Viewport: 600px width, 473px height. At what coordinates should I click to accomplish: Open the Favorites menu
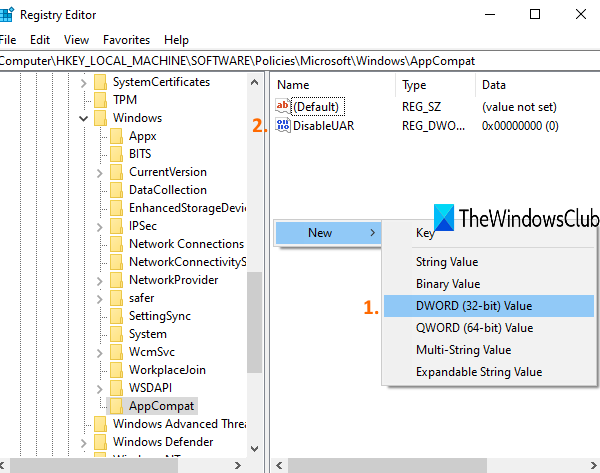point(126,40)
